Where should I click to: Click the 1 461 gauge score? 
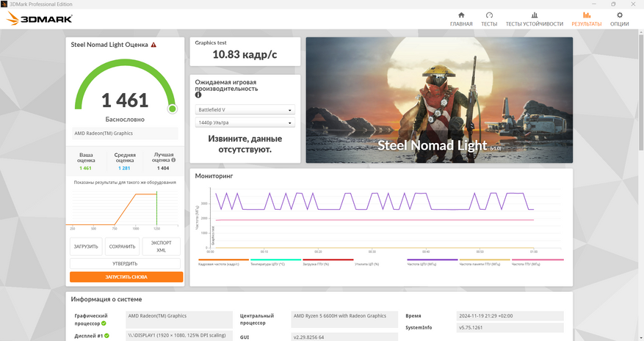pyautogui.click(x=125, y=100)
